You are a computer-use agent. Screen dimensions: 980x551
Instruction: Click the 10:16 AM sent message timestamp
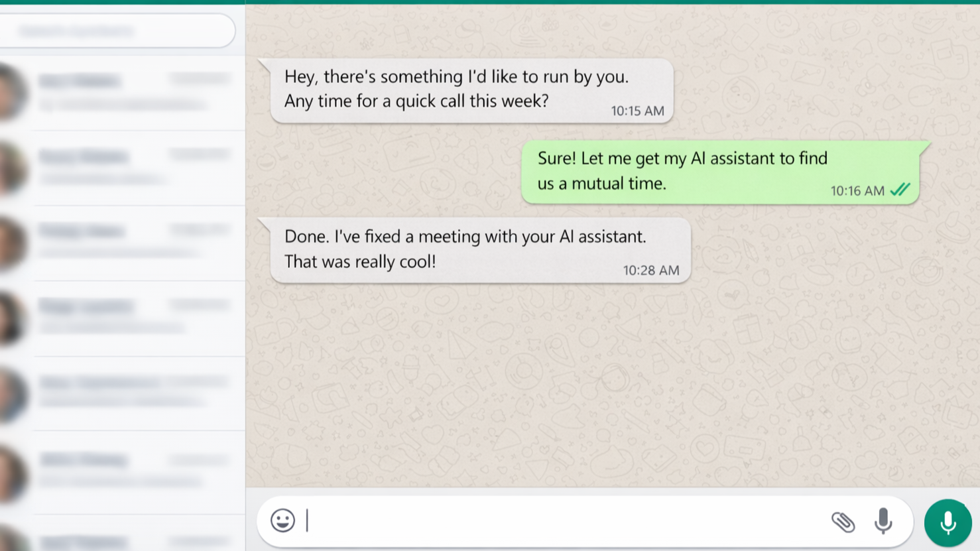tap(857, 191)
